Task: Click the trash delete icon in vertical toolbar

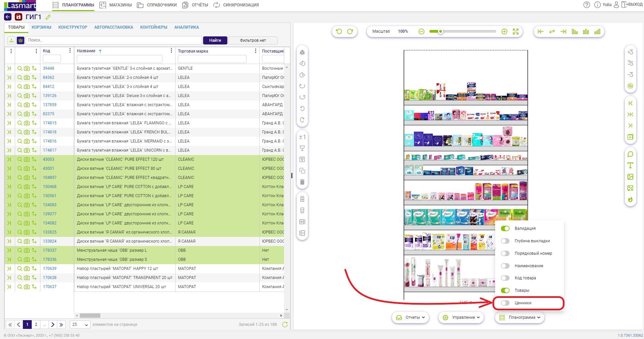Action: (302, 182)
